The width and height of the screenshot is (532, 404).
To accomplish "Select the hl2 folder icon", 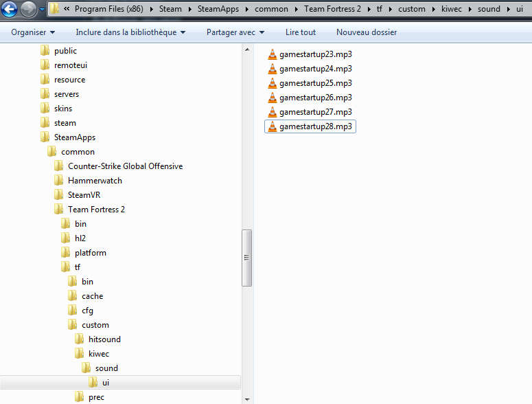I will (65, 238).
